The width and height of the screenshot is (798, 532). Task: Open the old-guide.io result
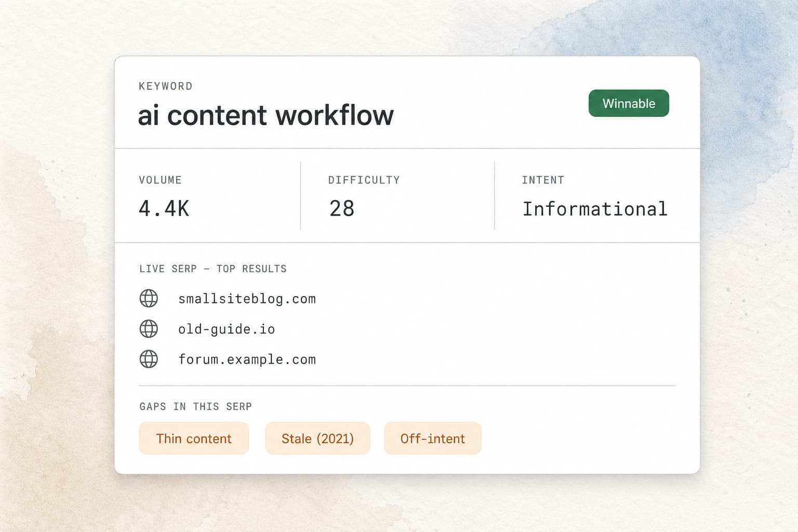coord(227,329)
